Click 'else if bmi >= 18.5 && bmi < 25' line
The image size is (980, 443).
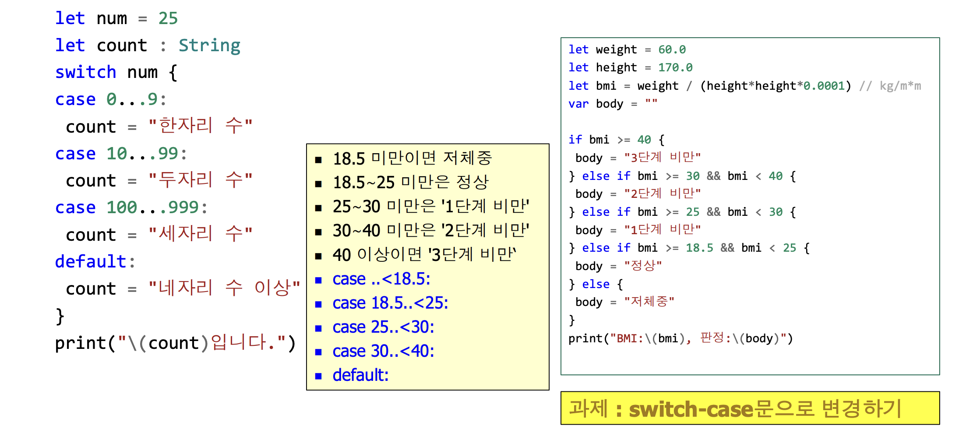coord(689,248)
